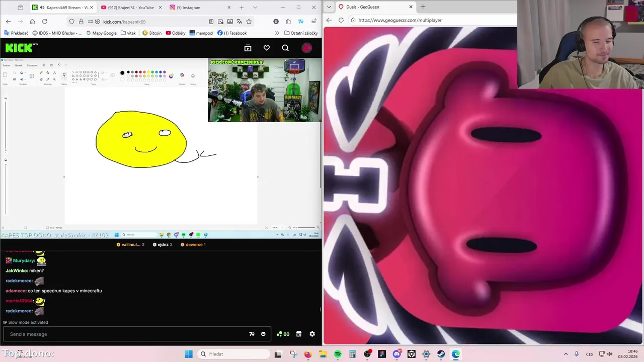Expand the Ostatní záložky folder
This screenshot has width=644, height=362.
coord(301,33)
